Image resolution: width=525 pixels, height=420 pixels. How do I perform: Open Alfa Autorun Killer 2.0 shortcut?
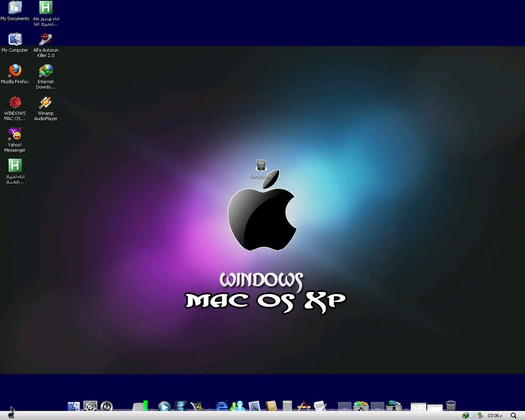tap(46, 45)
